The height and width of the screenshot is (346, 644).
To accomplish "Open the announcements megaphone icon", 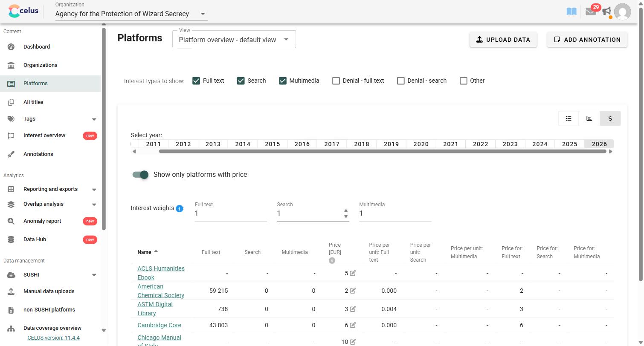I will pos(606,12).
